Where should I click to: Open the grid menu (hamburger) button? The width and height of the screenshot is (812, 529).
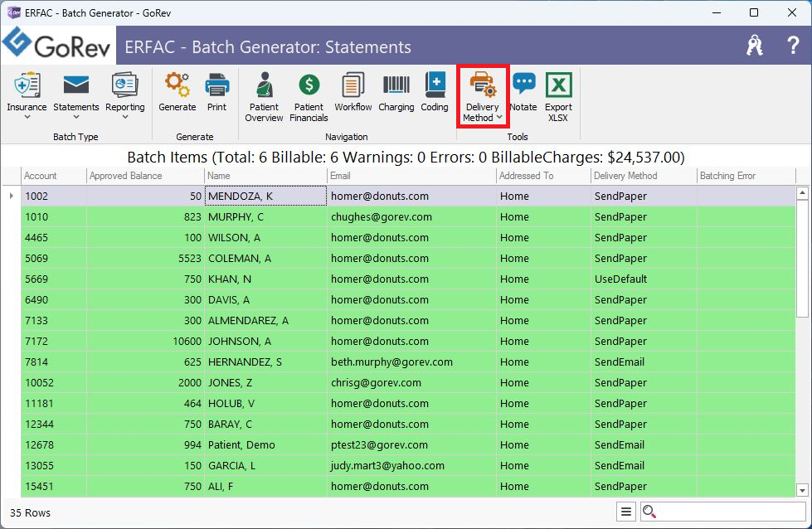626,512
